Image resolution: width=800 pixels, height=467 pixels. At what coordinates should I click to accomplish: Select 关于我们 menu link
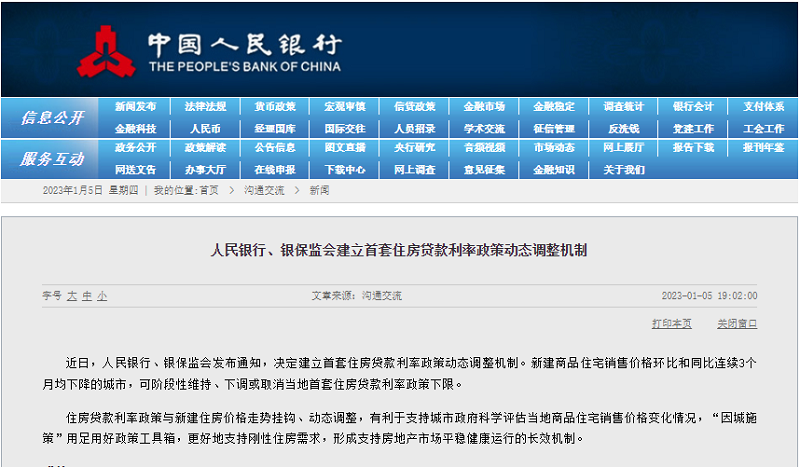pos(623,170)
